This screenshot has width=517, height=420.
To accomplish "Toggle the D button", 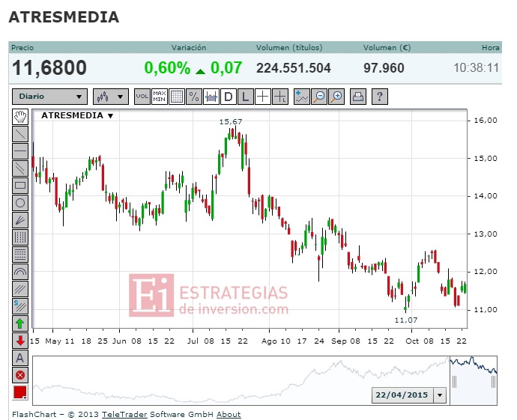I will [229, 97].
